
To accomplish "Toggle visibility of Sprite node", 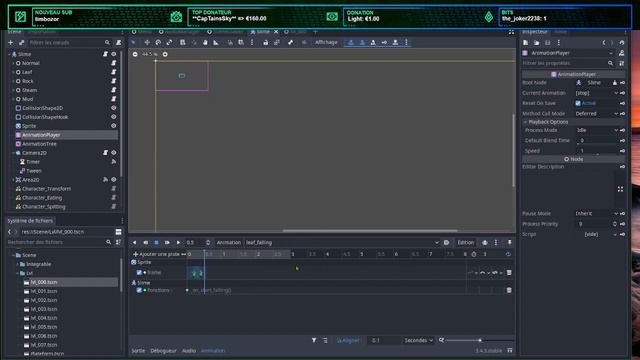I will 114,126.
